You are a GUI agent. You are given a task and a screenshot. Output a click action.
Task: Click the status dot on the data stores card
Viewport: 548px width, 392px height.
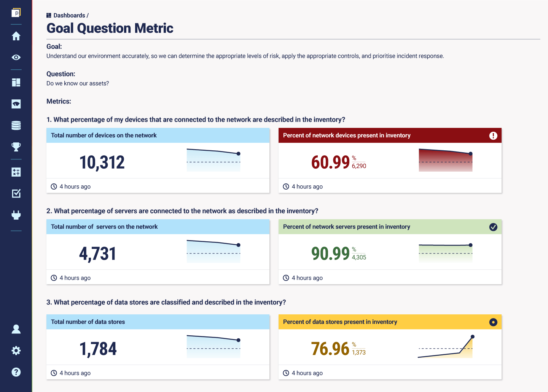(x=493, y=322)
